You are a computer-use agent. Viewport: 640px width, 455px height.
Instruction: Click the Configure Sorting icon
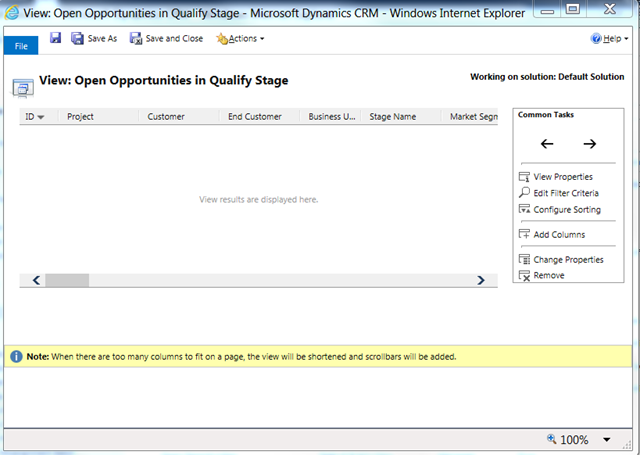[525, 210]
